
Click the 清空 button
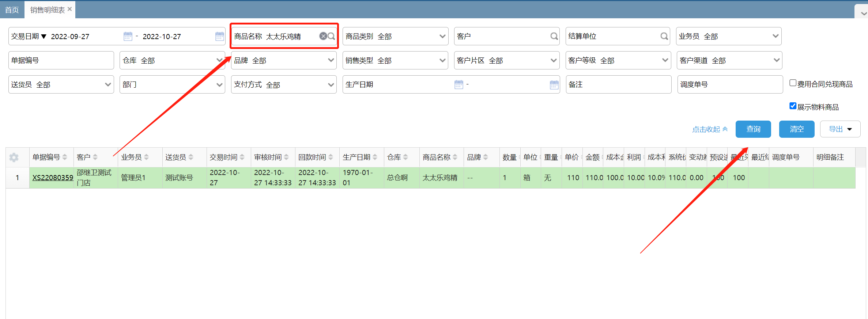pyautogui.click(x=797, y=129)
